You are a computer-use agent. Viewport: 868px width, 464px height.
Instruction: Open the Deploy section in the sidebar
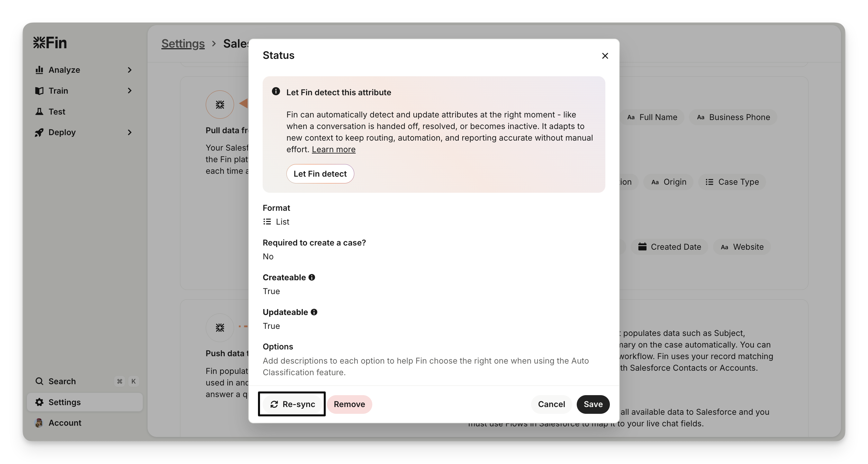point(62,133)
